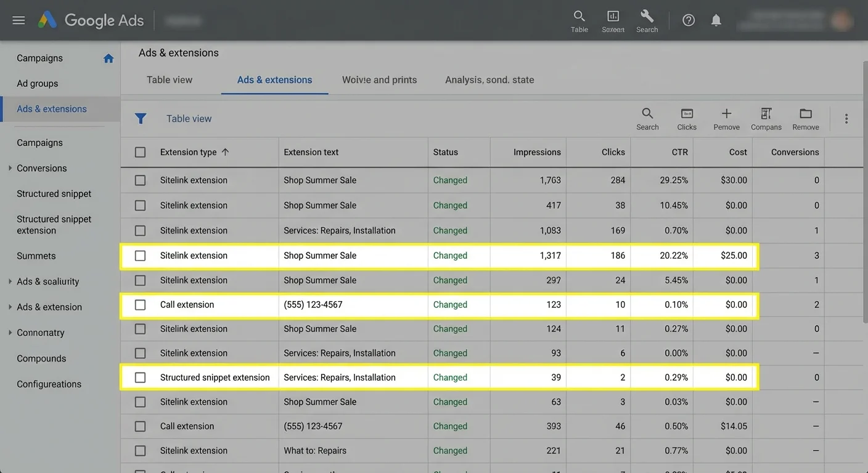Open Structured snippet in the sidebar
This screenshot has height=473, width=868.
click(x=54, y=194)
